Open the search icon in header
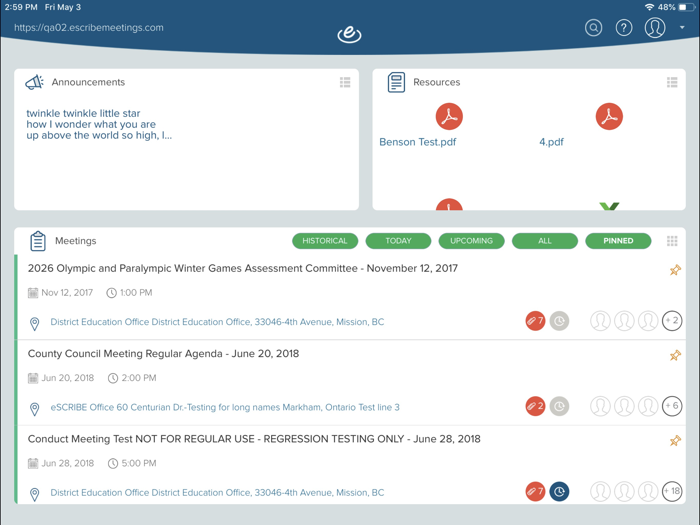 593,28
